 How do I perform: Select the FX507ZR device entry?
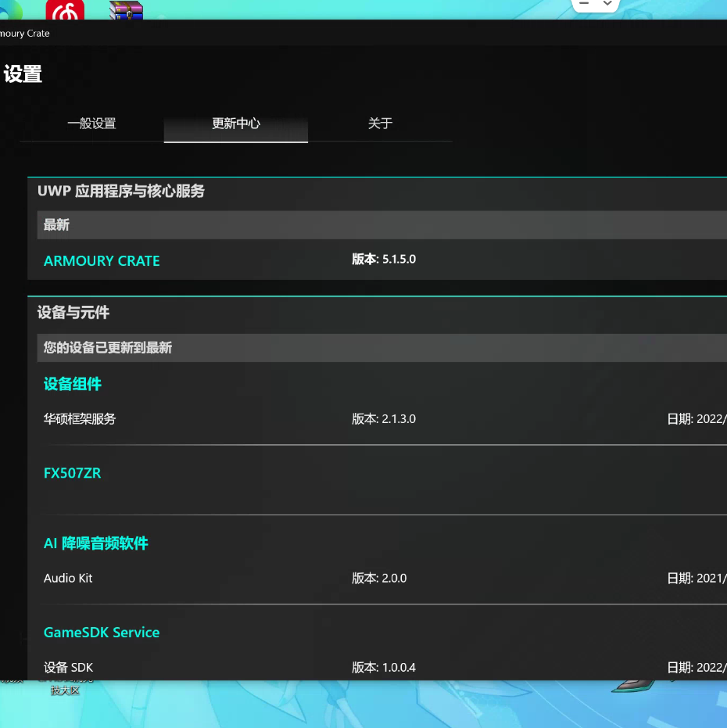(72, 473)
